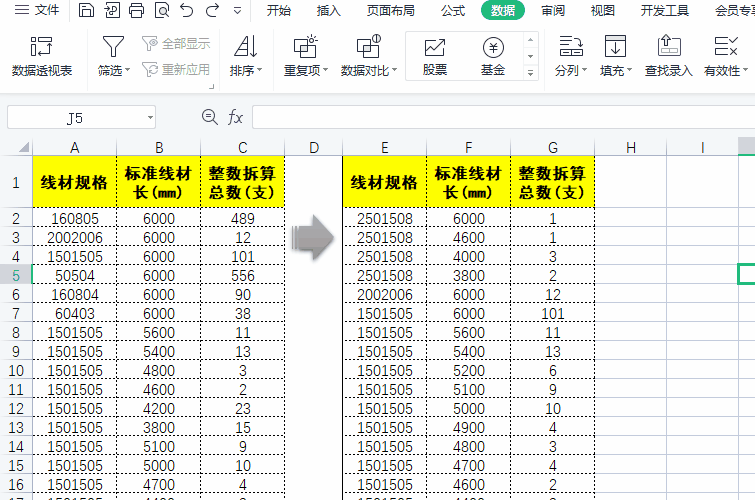Click cell C5 containing 556
The height and width of the screenshot is (500, 755).
tap(243, 276)
